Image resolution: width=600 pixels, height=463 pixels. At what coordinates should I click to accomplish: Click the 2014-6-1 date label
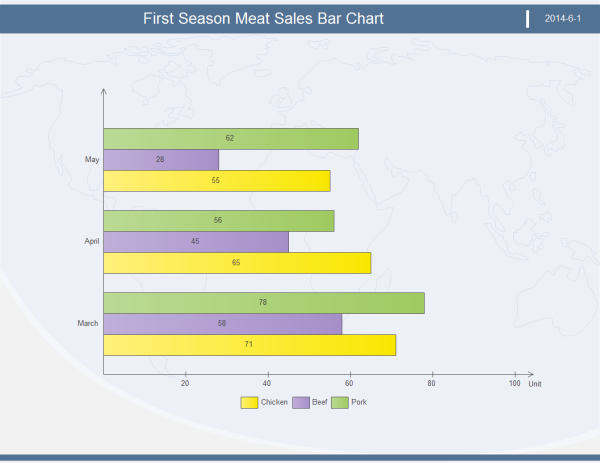(563, 19)
